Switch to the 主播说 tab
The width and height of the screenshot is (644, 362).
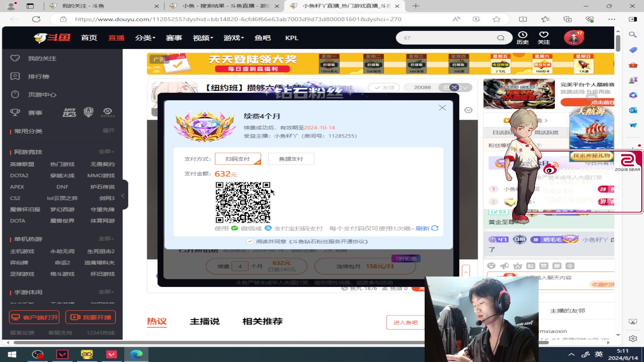[x=204, y=321]
